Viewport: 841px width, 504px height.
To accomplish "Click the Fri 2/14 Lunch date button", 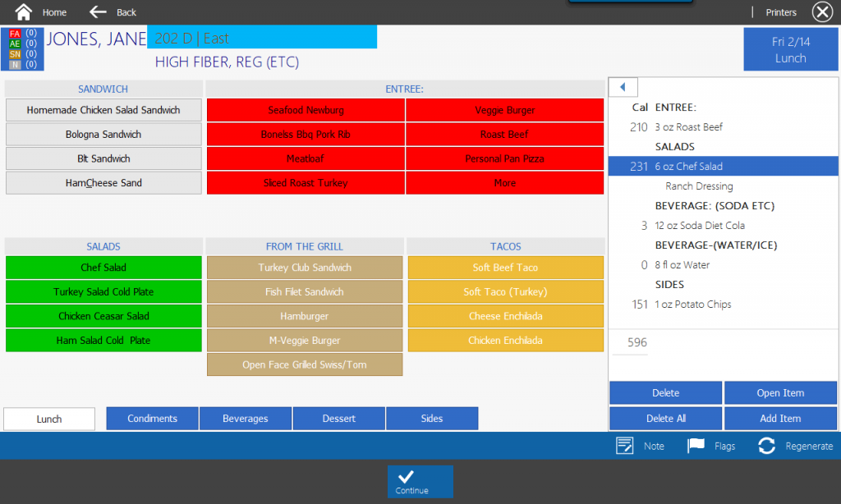I will 790,49.
